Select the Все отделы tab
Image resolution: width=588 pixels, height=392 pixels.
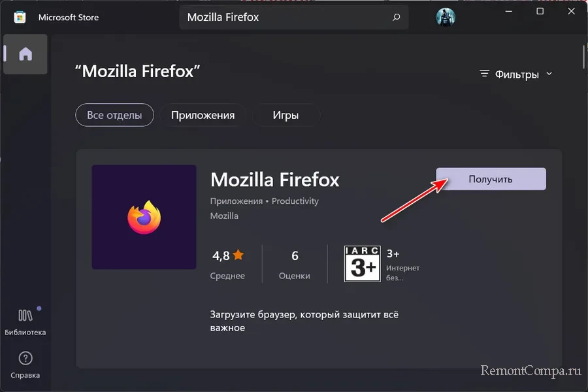coord(114,115)
